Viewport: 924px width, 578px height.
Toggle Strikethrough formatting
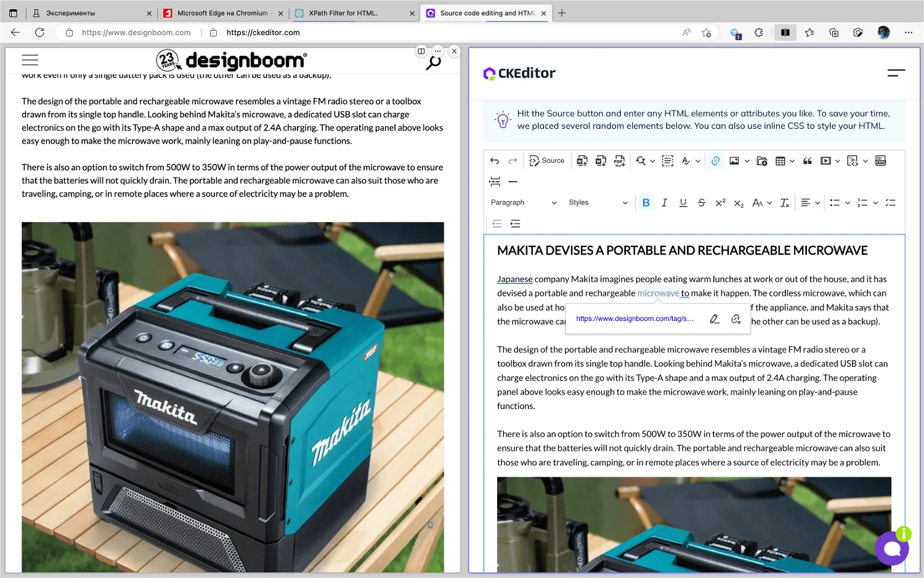click(702, 203)
